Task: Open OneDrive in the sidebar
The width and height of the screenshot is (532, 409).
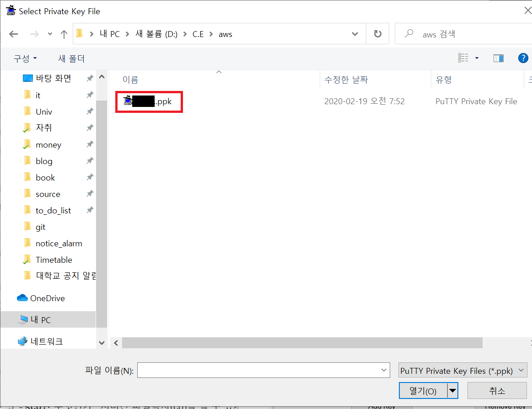Action: click(x=47, y=298)
